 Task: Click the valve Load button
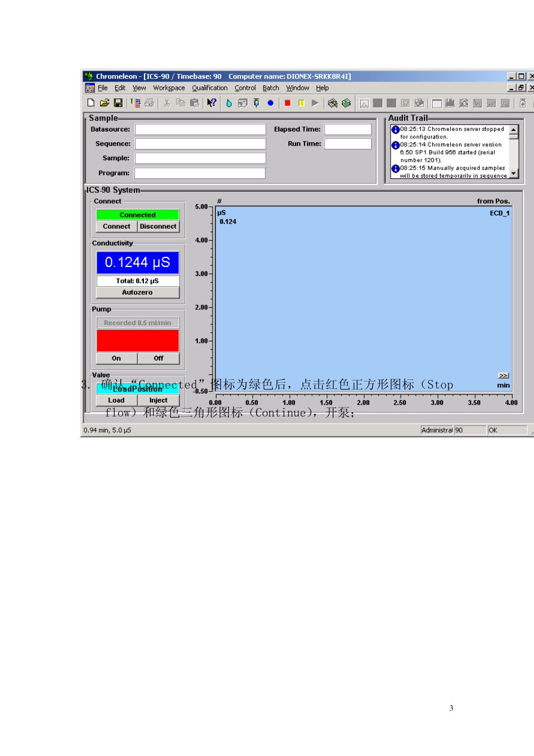pyautogui.click(x=116, y=400)
